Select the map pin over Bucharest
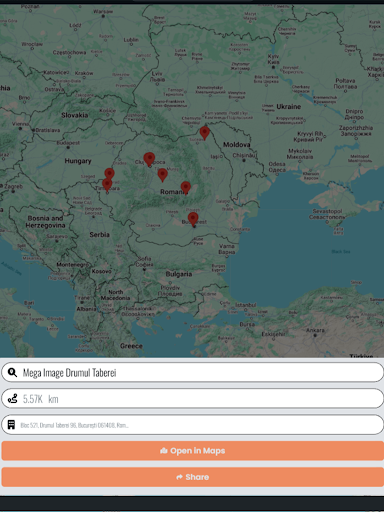This screenshot has height=512, width=384. coord(193,219)
